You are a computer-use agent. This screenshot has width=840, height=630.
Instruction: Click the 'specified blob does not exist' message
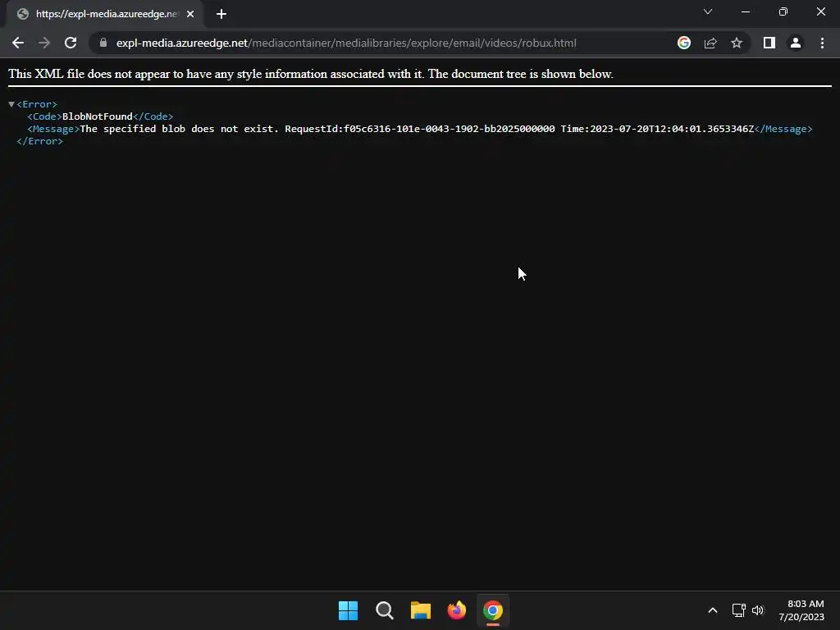pos(180,129)
